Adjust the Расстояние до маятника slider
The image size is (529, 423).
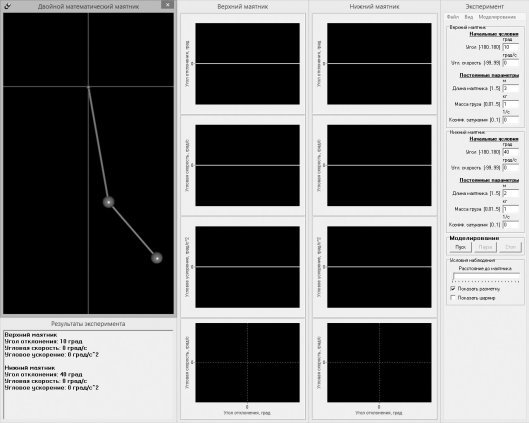click(486, 277)
